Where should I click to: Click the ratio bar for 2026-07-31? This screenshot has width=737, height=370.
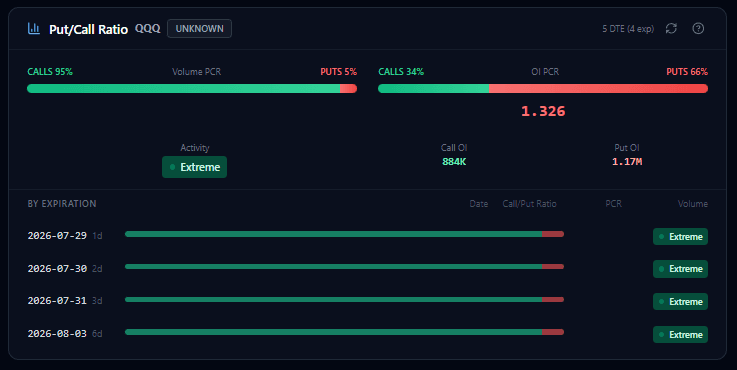344,299
